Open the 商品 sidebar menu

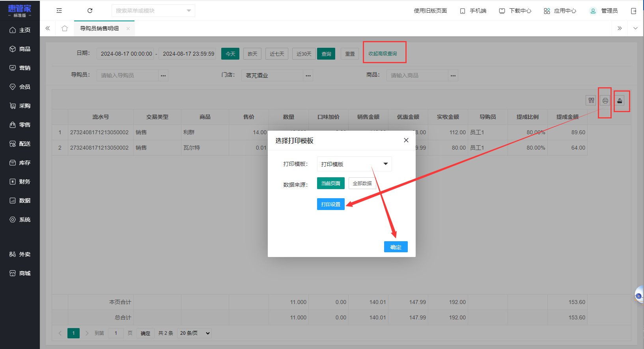pyautogui.click(x=20, y=49)
